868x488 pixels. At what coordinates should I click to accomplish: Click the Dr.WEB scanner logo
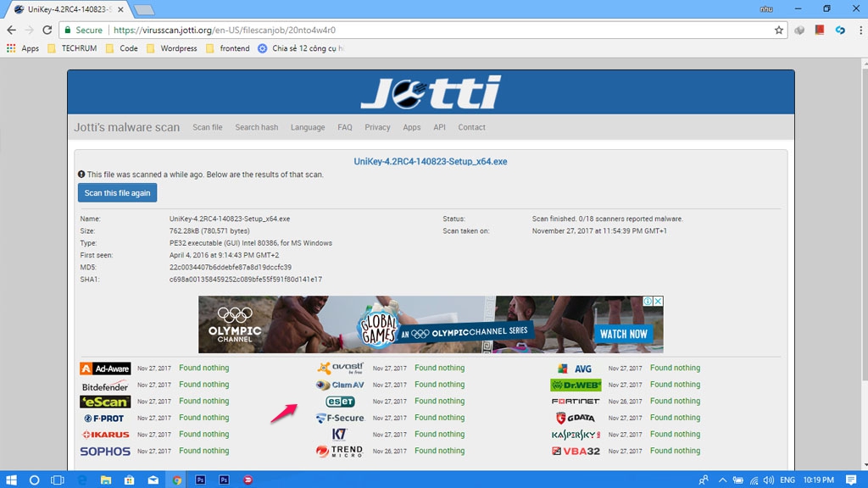click(576, 385)
